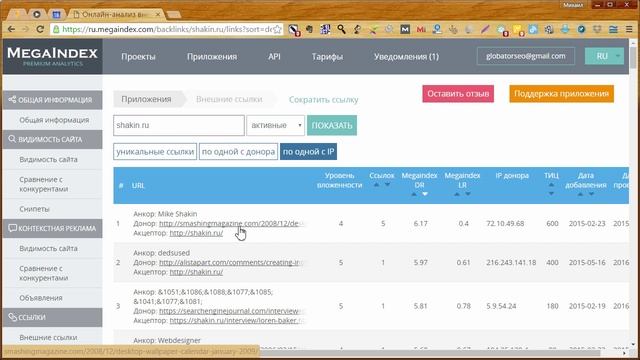
Task: Click the browser back arrow
Action: coord(11,29)
